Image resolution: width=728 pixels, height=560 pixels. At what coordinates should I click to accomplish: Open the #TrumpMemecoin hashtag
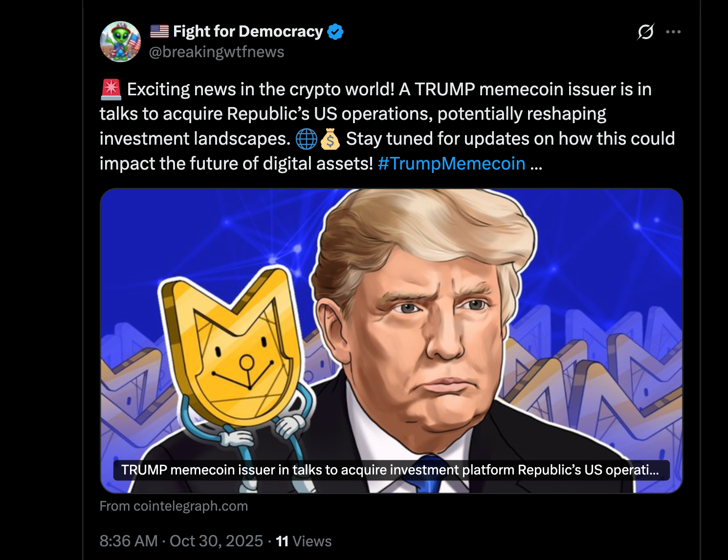(452, 164)
